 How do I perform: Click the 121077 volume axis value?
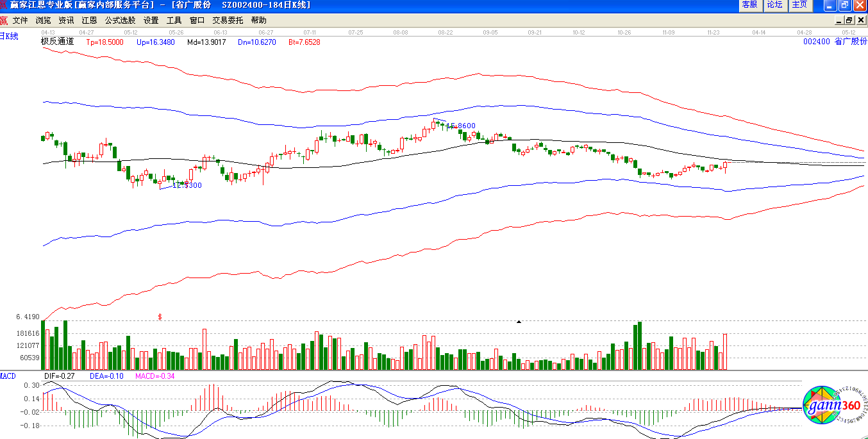pyautogui.click(x=28, y=346)
